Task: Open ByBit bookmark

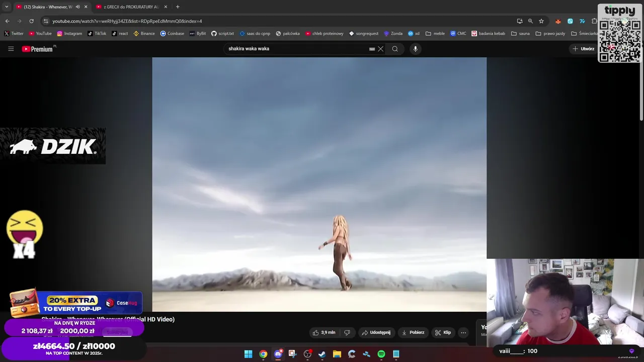Action: [198, 34]
